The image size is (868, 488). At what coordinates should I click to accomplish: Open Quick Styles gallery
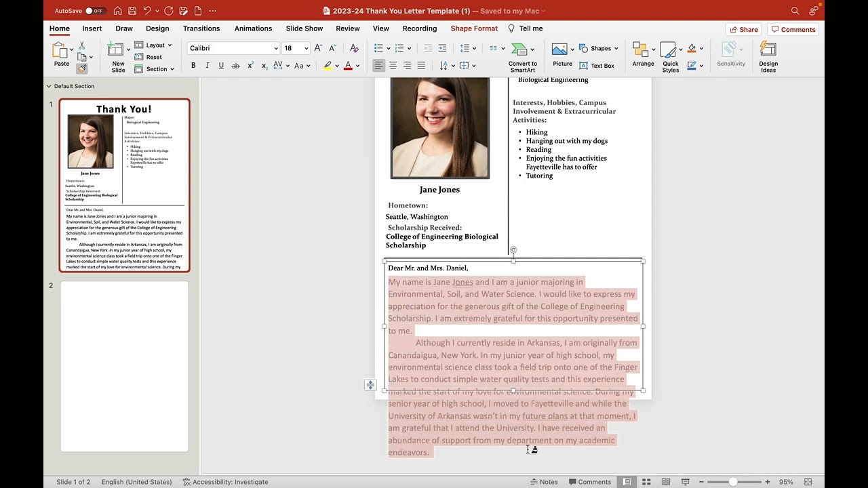[x=670, y=57]
